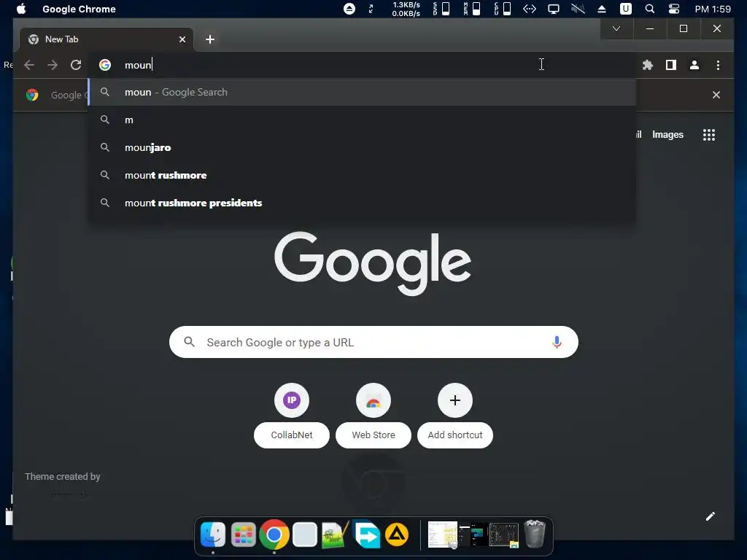
Task: Select the 'm' search suggestion
Action: pos(362,120)
